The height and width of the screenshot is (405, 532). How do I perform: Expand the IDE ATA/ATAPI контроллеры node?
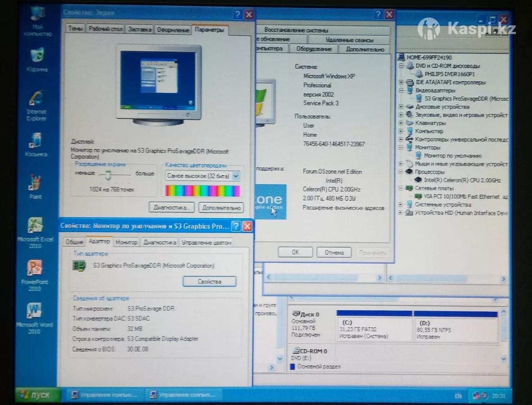[x=401, y=82]
